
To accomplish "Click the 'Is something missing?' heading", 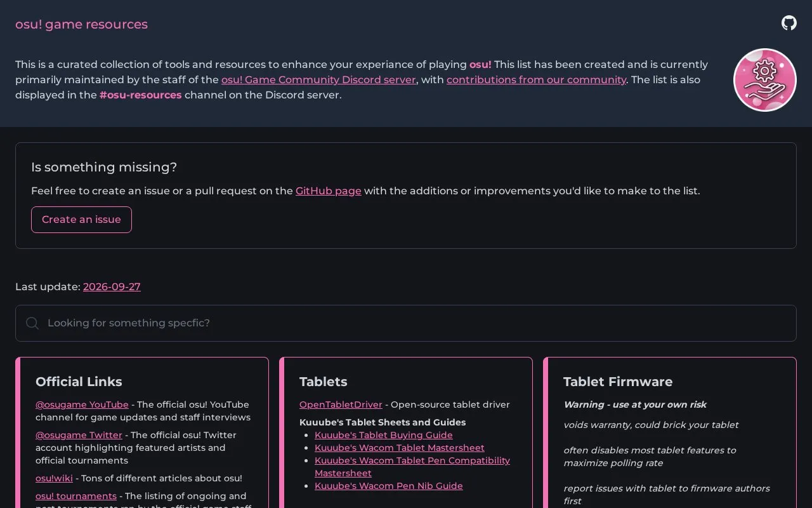I will (x=104, y=167).
